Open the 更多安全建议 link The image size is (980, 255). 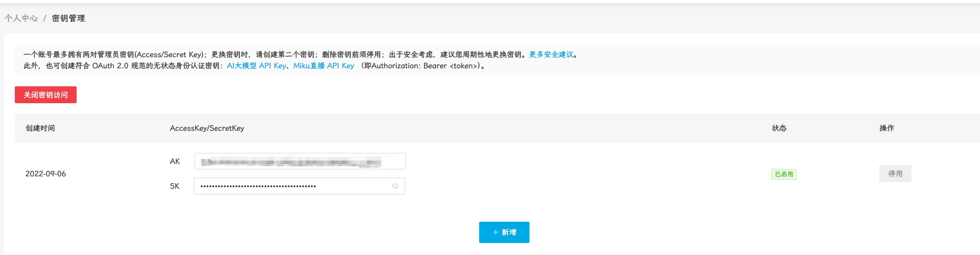tap(551, 54)
